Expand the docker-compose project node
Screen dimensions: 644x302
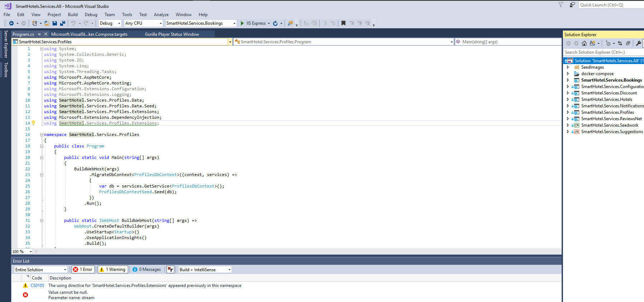pos(568,74)
